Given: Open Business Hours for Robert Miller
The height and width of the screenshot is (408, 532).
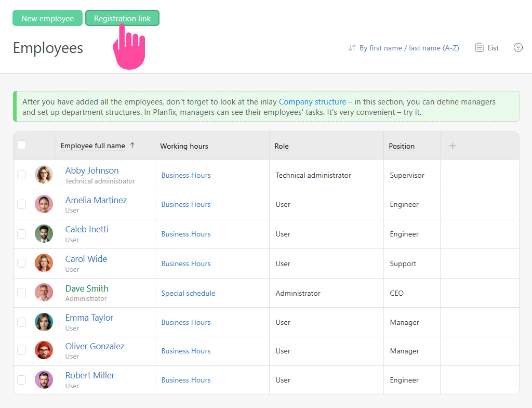Looking at the screenshot, I should coord(186,380).
